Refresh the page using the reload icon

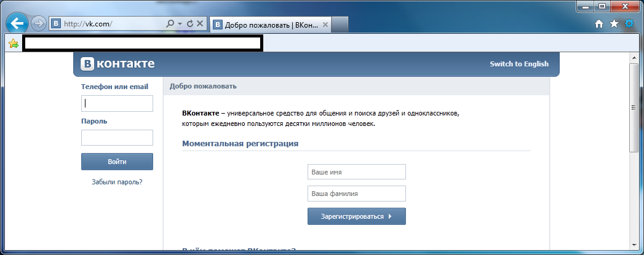[190, 24]
